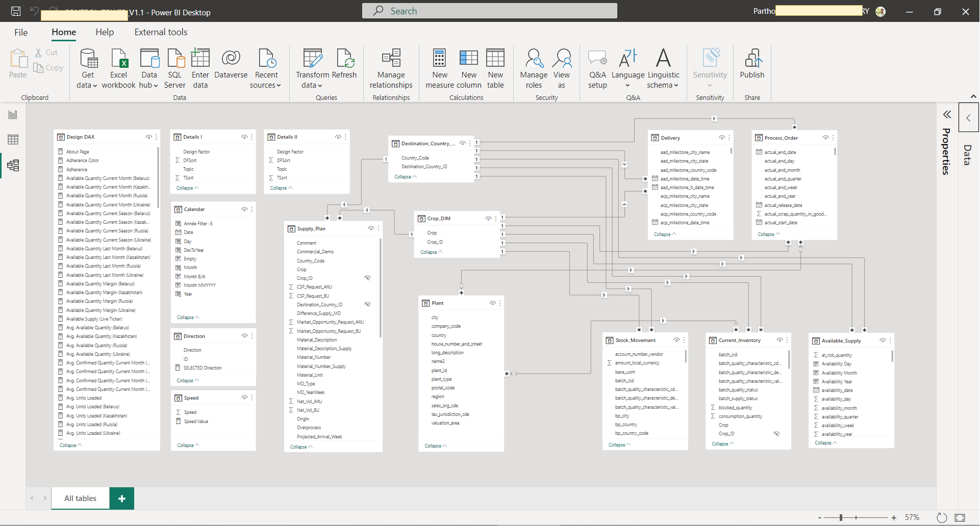Screen dimensions: 980x526
Task: Click the Undo arrow icon
Action: (x=34, y=11)
